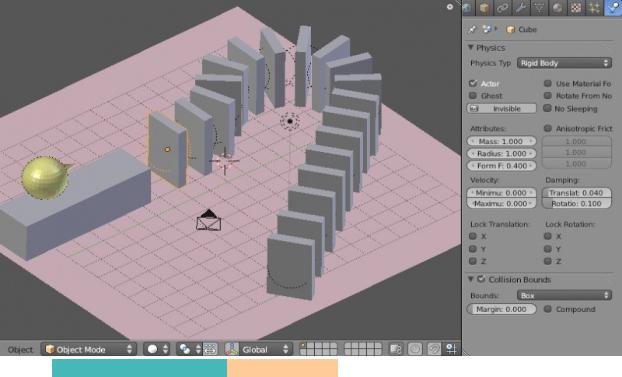
Task: Toggle proportional editing button
Action: (x=415, y=349)
